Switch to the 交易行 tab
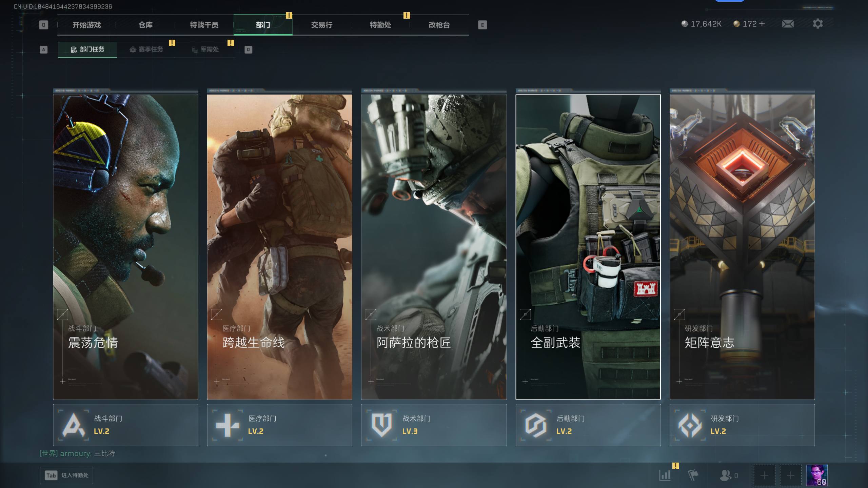 321,25
